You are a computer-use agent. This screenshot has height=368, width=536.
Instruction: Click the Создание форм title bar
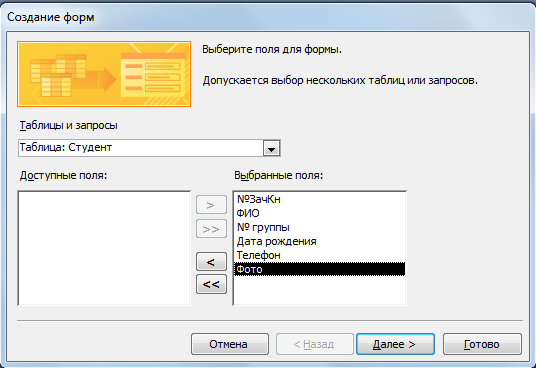pos(268,17)
